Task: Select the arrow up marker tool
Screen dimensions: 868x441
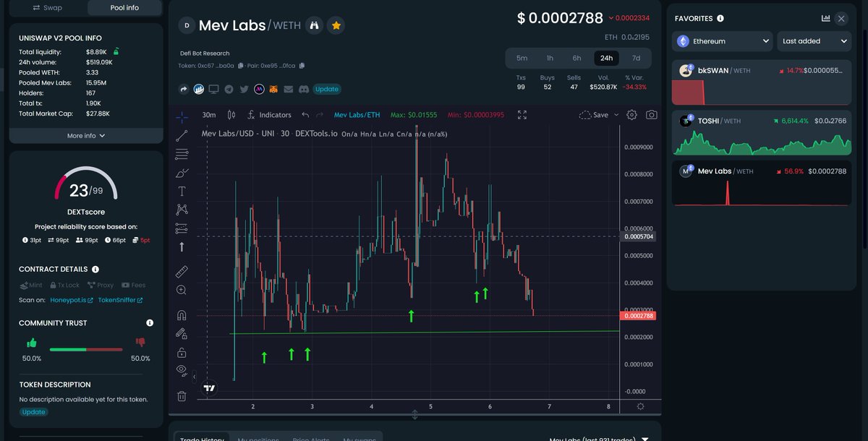Action: coord(182,247)
